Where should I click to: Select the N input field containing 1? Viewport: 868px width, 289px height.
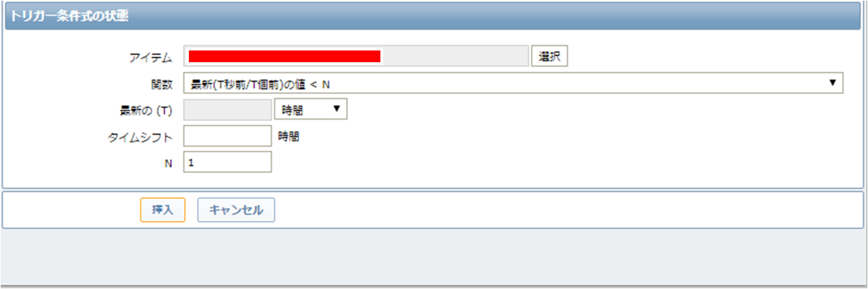point(228,162)
